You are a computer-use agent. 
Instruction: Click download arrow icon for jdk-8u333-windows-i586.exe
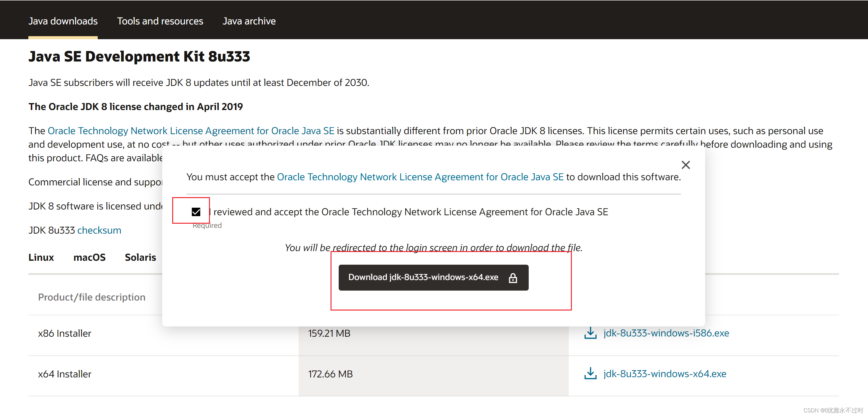590,333
